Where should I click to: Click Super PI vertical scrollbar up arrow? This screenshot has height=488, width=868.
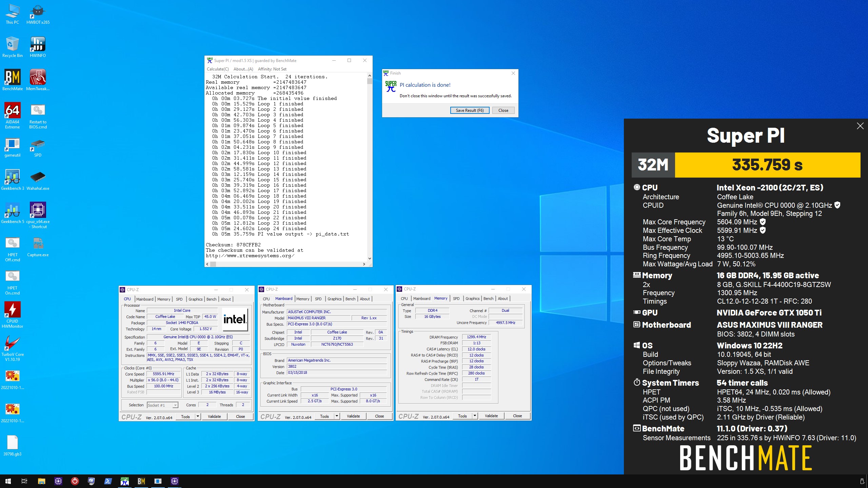click(x=370, y=76)
